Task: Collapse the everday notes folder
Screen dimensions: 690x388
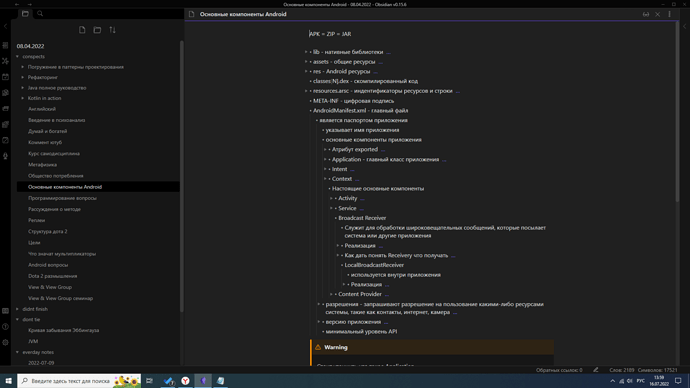Action: 18,352
